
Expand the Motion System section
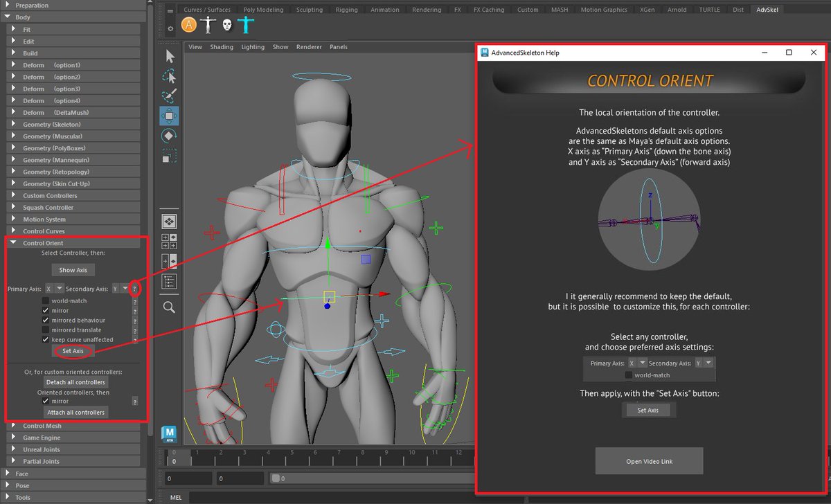73,219
